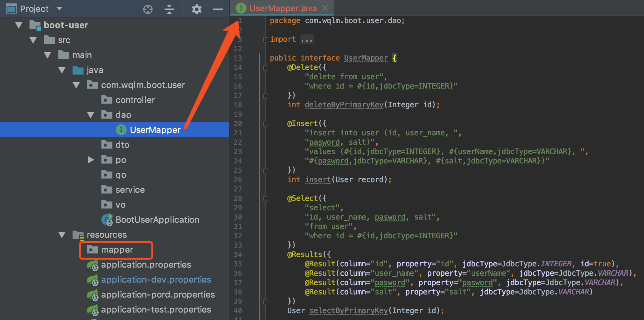Close the UserMapper.java tab
644x320 pixels.
click(x=325, y=8)
